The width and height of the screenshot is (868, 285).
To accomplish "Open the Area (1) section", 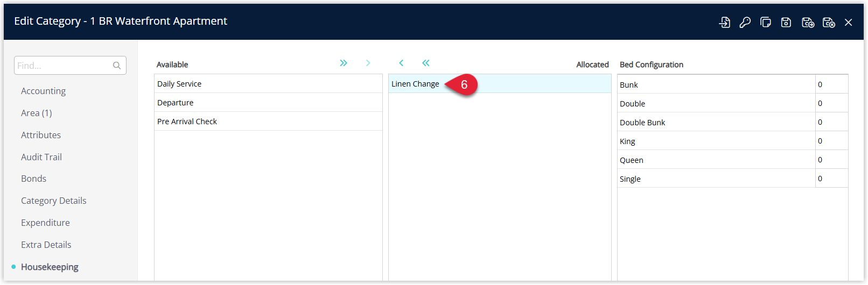I will tap(37, 113).
